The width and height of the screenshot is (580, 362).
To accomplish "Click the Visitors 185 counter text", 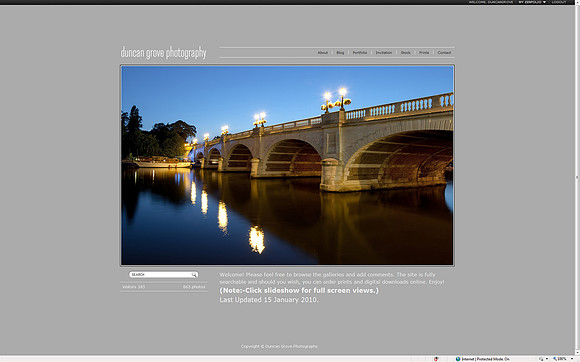I will point(134,287).
